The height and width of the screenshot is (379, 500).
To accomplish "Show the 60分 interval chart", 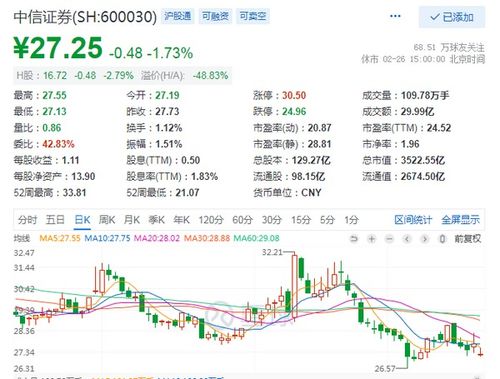I will (242, 220).
